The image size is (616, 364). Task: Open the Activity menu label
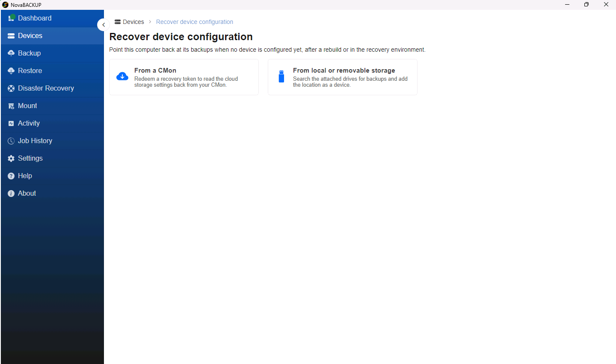pos(29,123)
